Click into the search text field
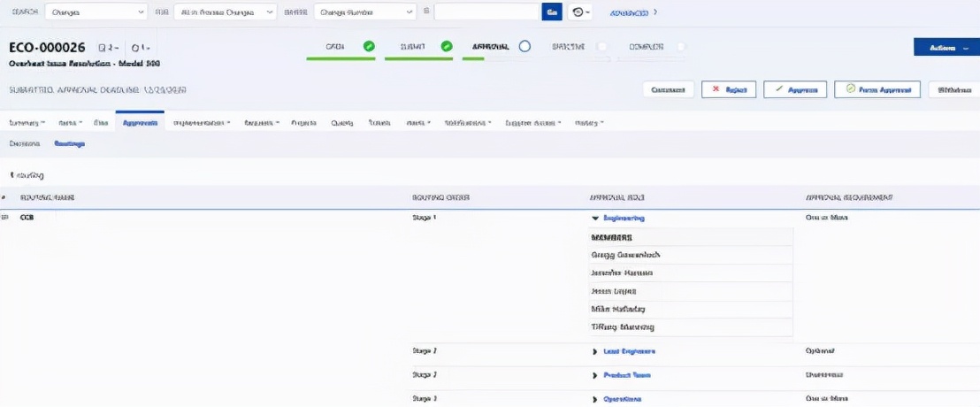Screen dimensions: 980x407 [486, 12]
